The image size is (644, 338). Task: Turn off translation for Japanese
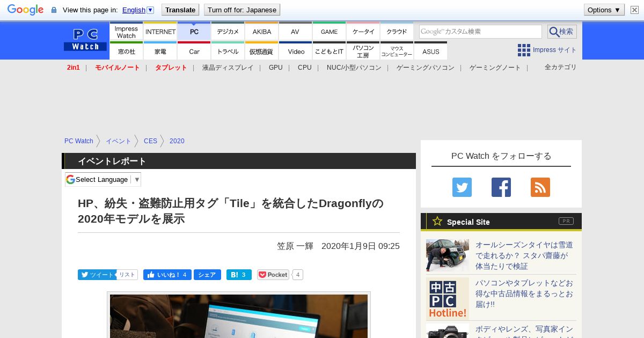pyautogui.click(x=242, y=10)
